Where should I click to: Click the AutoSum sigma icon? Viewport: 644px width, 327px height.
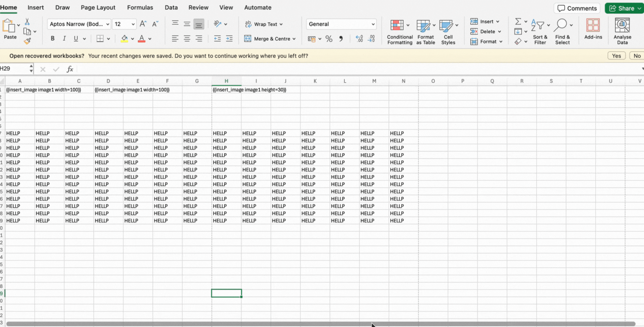[518, 22]
